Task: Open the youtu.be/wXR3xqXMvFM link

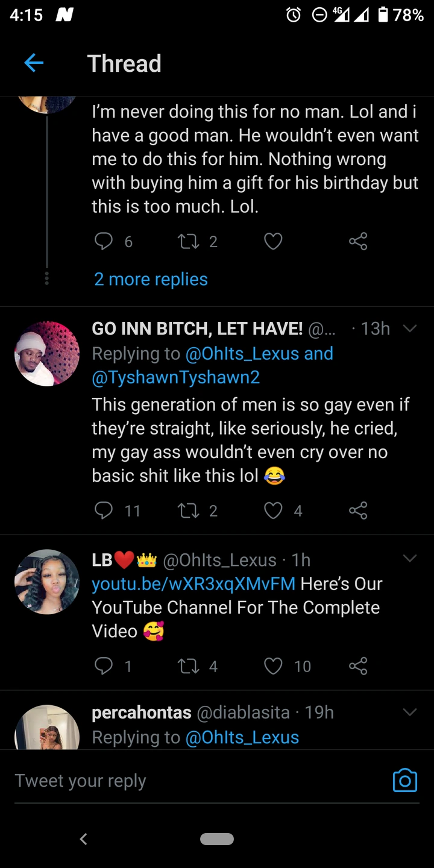Action: pos(193,583)
